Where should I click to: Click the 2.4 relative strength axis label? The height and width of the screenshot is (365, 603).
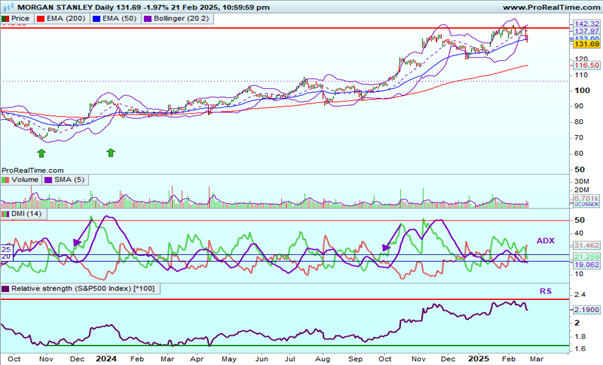580,295
